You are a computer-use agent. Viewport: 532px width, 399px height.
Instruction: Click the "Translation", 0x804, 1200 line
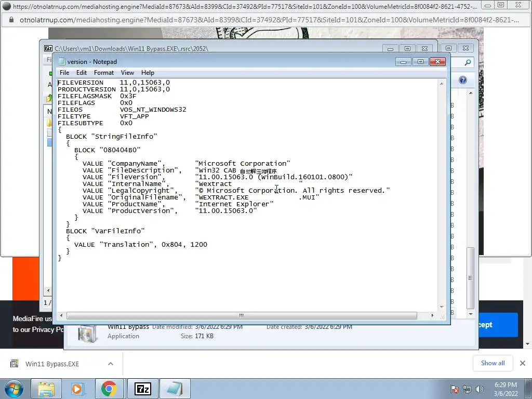(x=141, y=245)
